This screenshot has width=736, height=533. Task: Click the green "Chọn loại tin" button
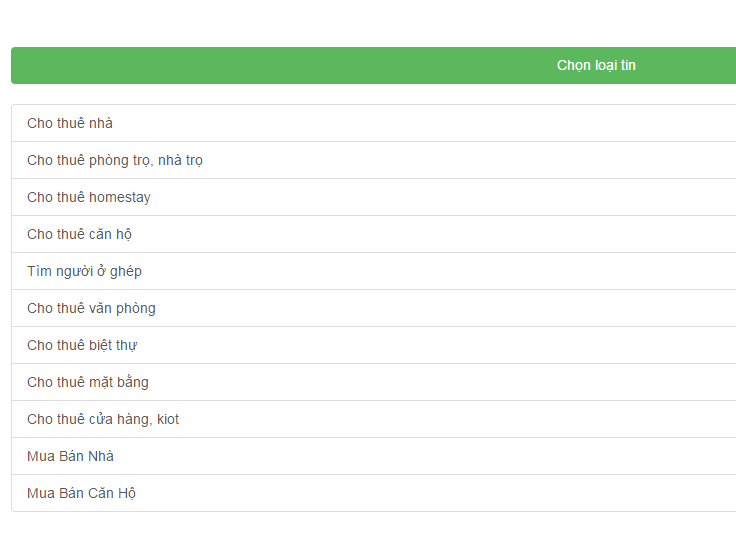pos(595,65)
